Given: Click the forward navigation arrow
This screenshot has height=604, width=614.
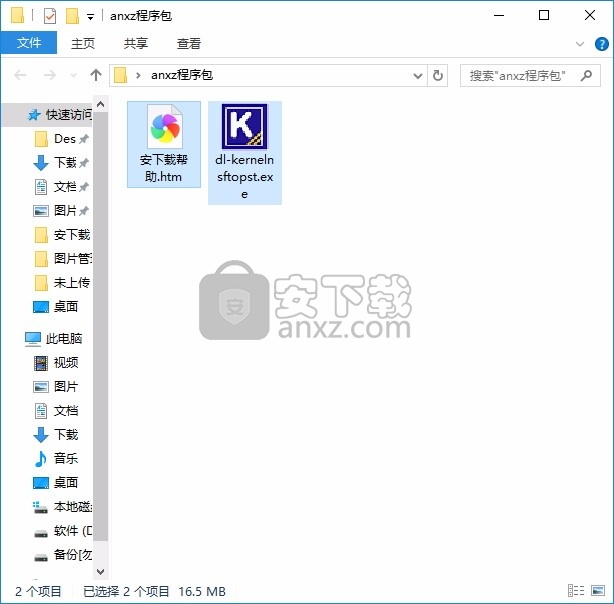Looking at the screenshot, I should coord(49,75).
